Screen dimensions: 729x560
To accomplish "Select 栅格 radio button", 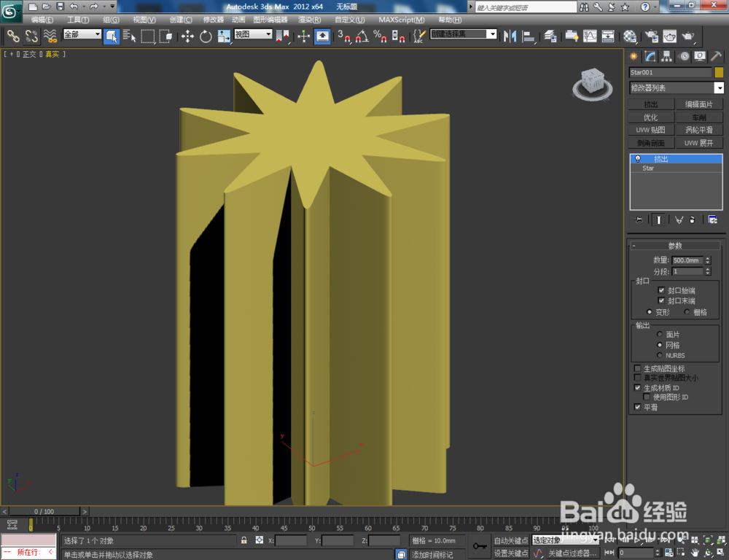I will (x=687, y=311).
